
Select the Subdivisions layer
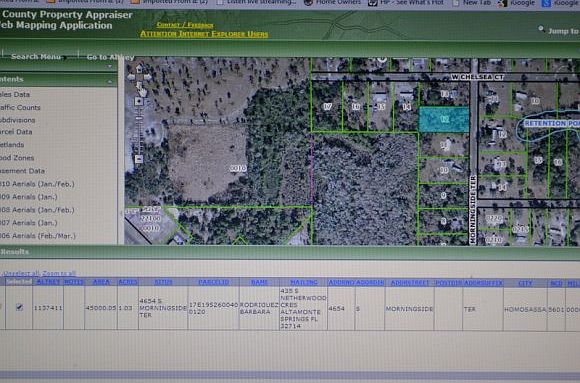tap(17, 120)
